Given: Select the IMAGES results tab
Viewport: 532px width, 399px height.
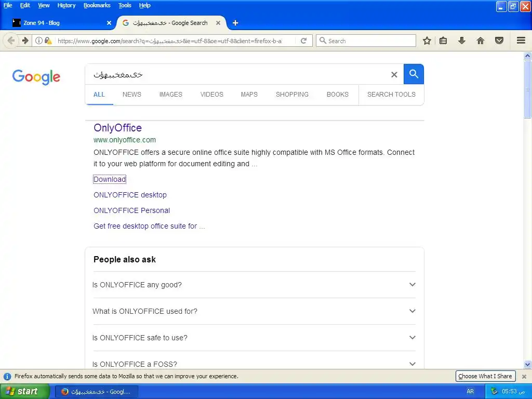Looking at the screenshot, I should pos(170,95).
